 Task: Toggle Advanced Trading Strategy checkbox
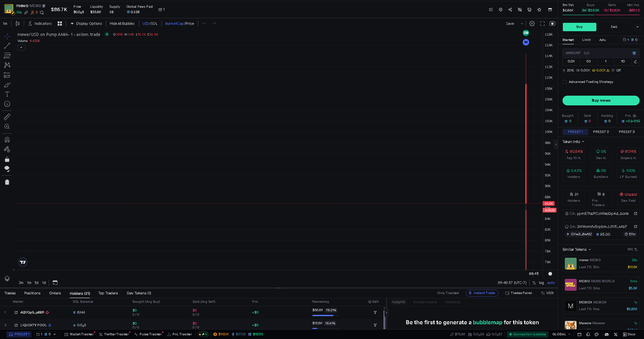pyautogui.click(x=565, y=82)
